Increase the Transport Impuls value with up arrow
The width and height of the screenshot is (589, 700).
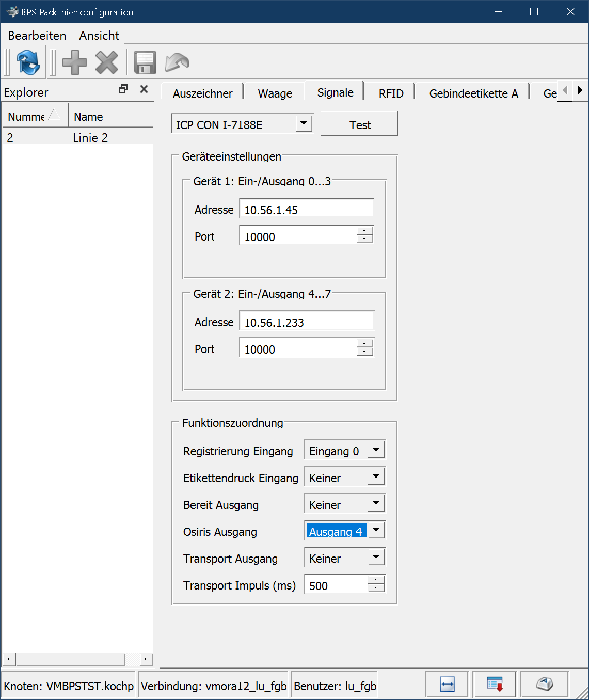click(x=376, y=580)
